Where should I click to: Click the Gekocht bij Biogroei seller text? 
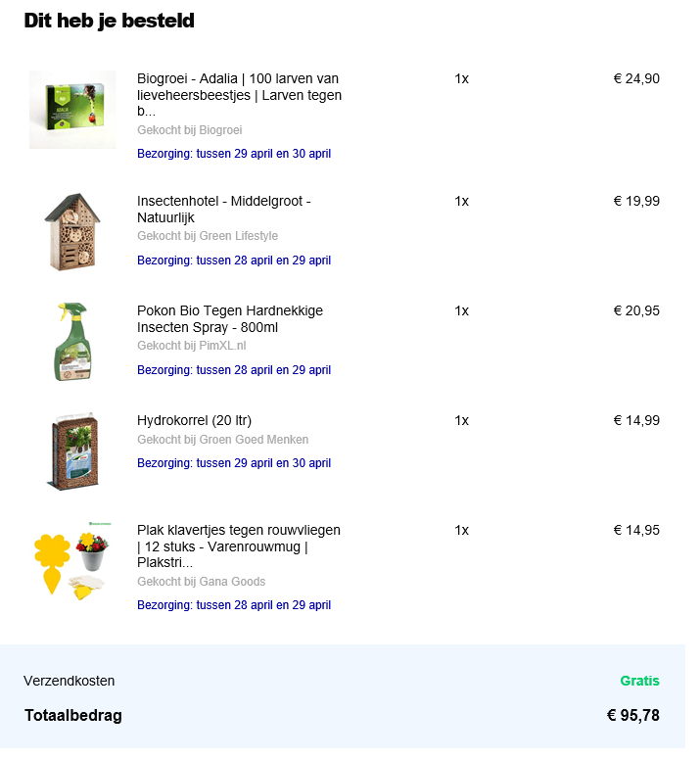(190, 130)
